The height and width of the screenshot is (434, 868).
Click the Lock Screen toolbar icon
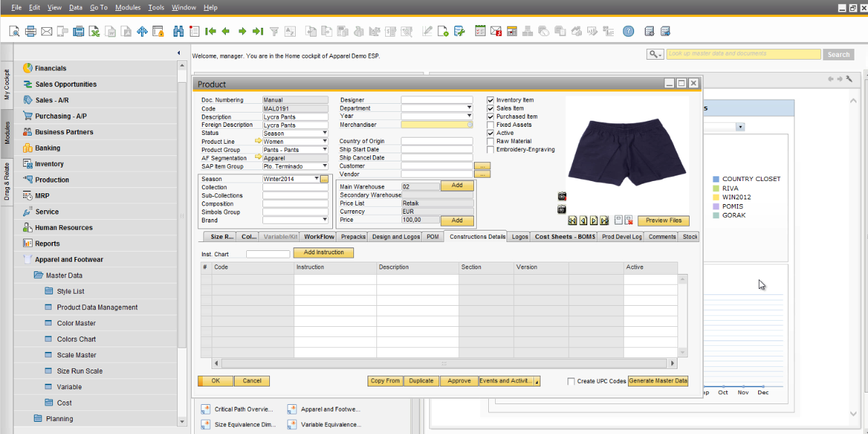point(158,31)
